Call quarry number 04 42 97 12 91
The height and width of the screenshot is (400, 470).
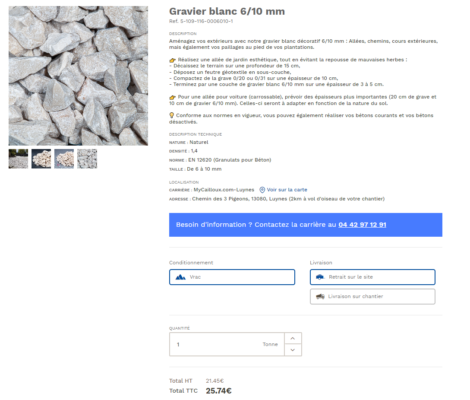click(x=362, y=225)
